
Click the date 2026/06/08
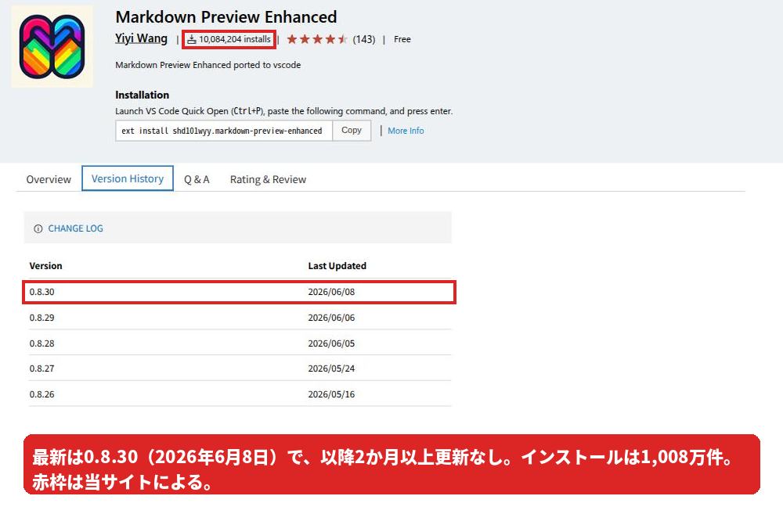(331, 292)
